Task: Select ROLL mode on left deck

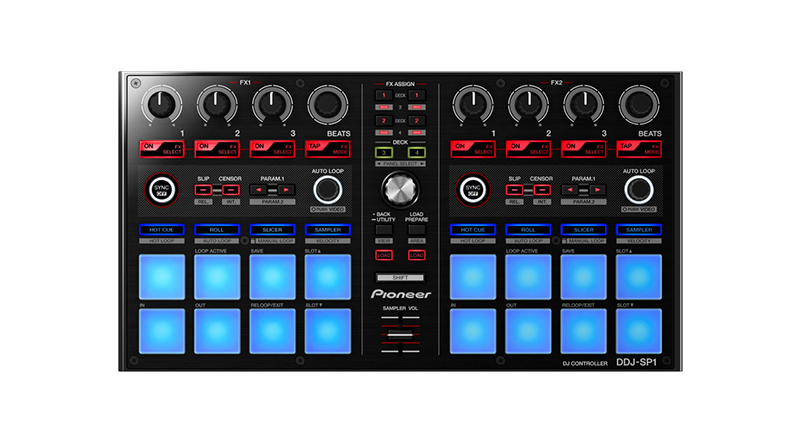Action: click(217, 230)
